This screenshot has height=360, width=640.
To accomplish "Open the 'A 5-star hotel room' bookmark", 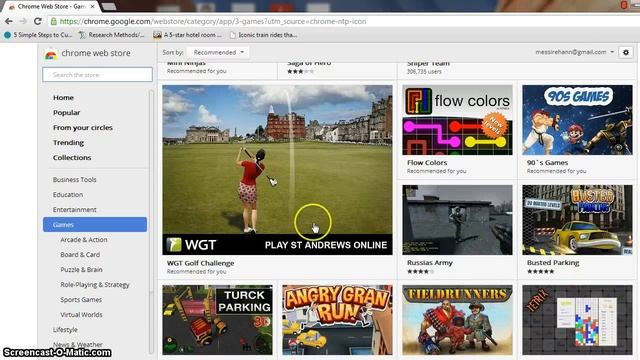I will (187, 35).
